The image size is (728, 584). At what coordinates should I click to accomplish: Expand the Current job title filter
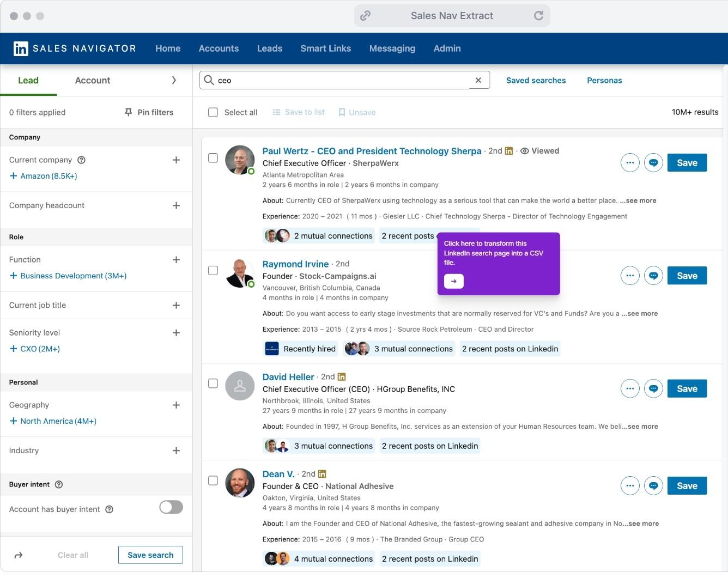click(176, 306)
